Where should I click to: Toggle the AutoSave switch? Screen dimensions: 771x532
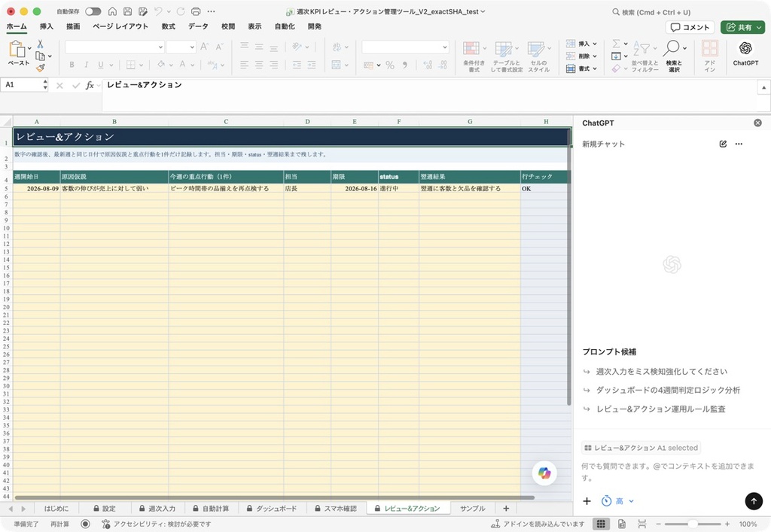click(x=93, y=11)
